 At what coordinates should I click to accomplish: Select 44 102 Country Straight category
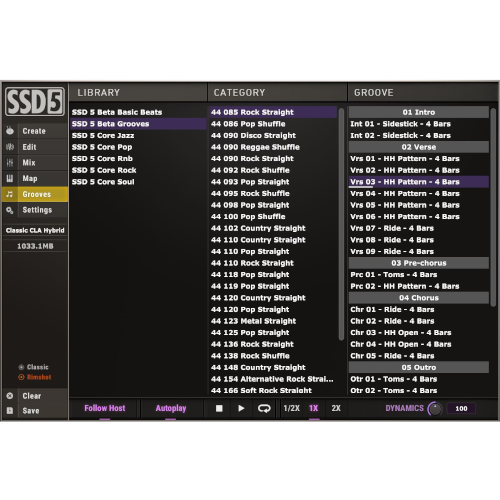(x=273, y=228)
